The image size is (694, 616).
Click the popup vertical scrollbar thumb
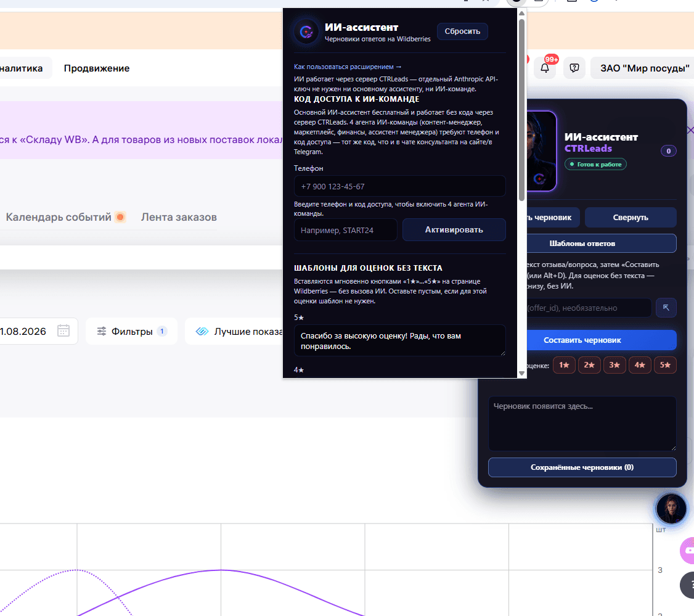coord(522,109)
